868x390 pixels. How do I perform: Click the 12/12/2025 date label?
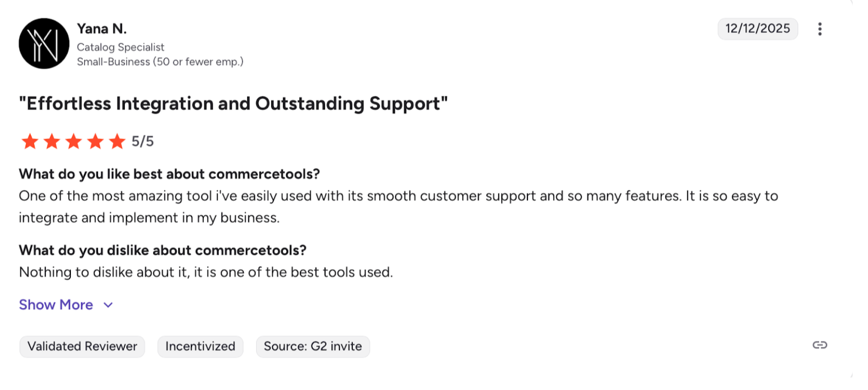[x=758, y=29]
